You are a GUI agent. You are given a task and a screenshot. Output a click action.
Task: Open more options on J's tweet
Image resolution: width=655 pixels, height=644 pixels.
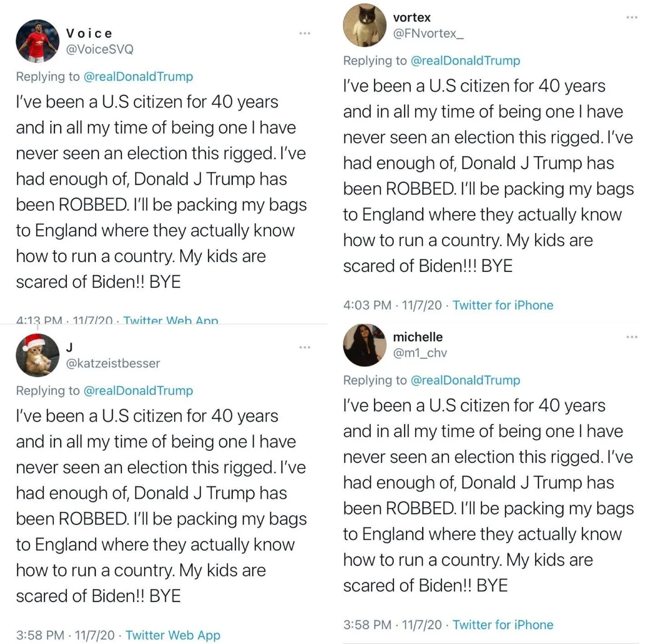point(305,347)
